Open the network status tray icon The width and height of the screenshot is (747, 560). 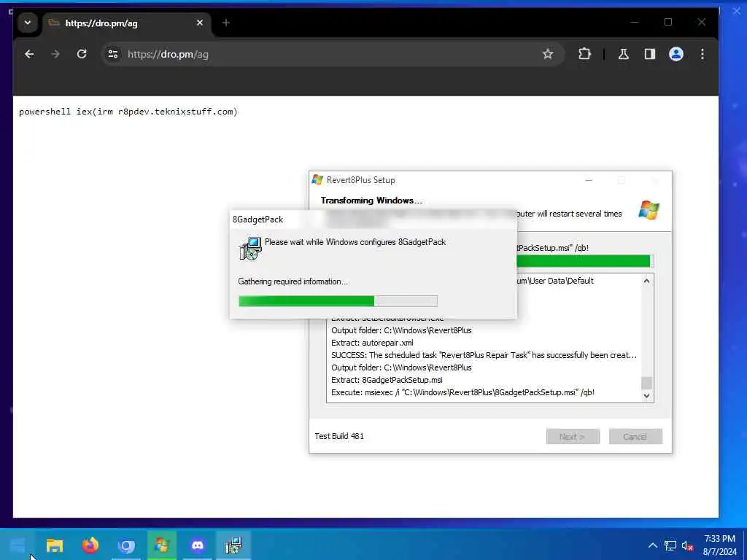670,545
